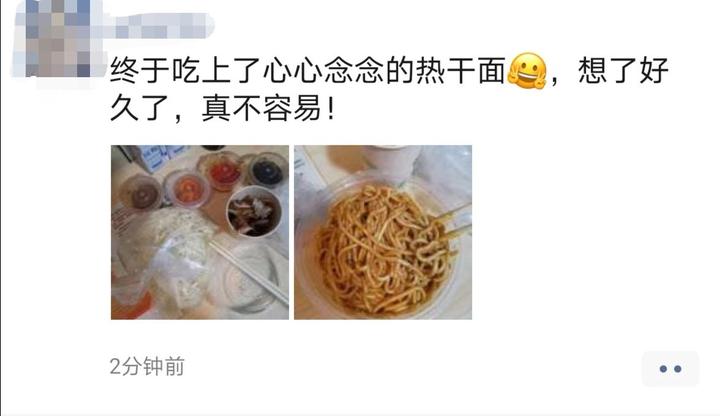Click the chopsticks holding noodles in right photo

(452, 222)
